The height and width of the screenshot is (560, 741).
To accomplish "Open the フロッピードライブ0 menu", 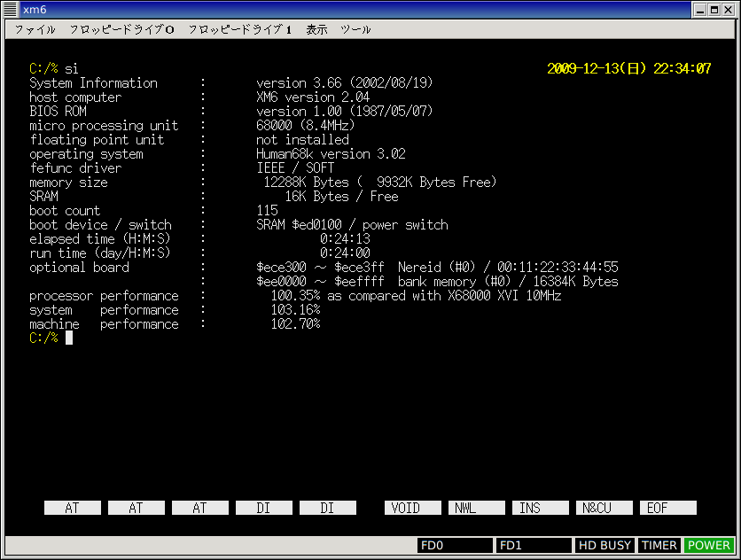I will [122, 30].
